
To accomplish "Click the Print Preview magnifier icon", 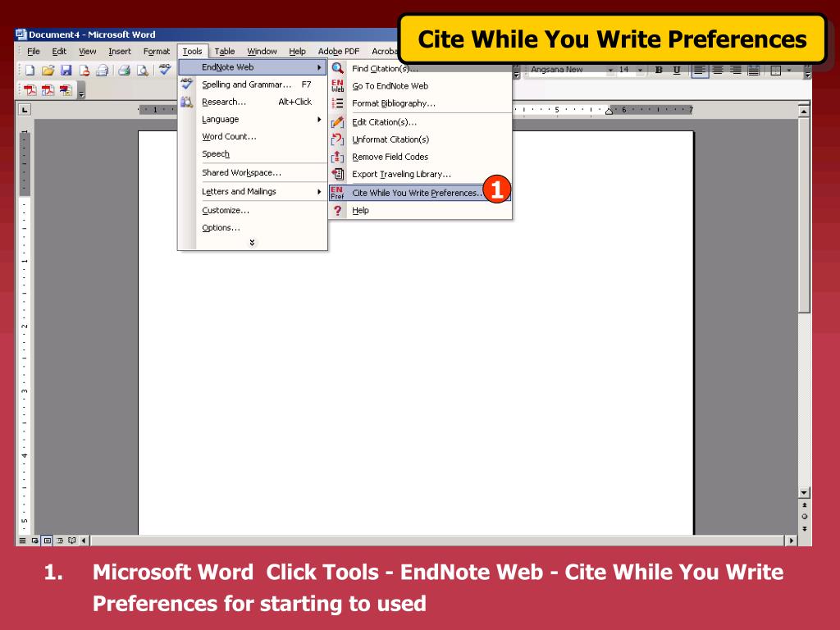I will (143, 71).
